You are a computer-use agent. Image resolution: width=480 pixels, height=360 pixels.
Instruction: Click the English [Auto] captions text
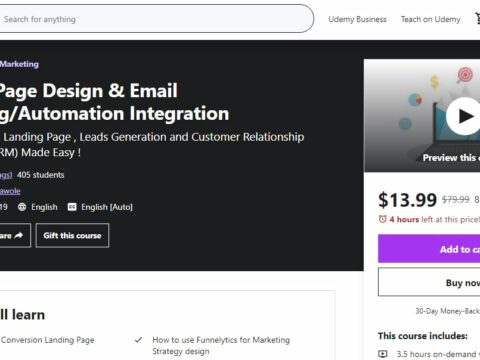(107, 207)
